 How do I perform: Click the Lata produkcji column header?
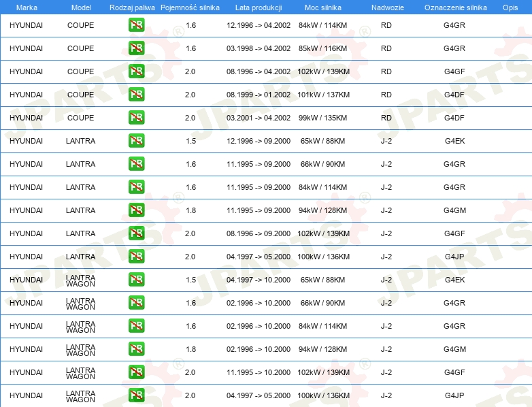coord(259,7)
